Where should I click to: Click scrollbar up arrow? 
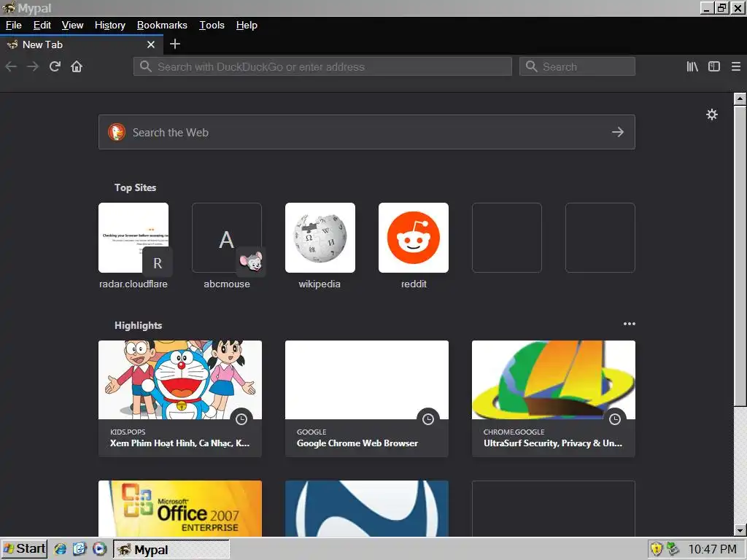[740, 98]
